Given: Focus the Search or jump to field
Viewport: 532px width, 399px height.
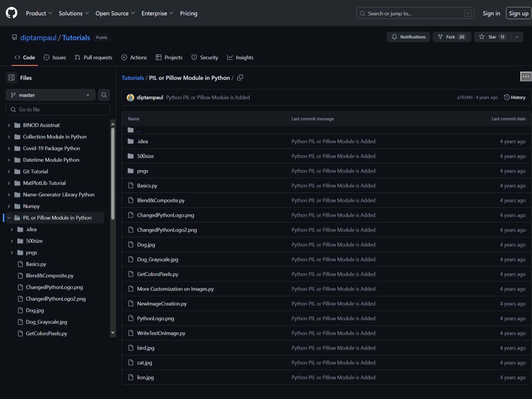Looking at the screenshot, I should [415, 13].
